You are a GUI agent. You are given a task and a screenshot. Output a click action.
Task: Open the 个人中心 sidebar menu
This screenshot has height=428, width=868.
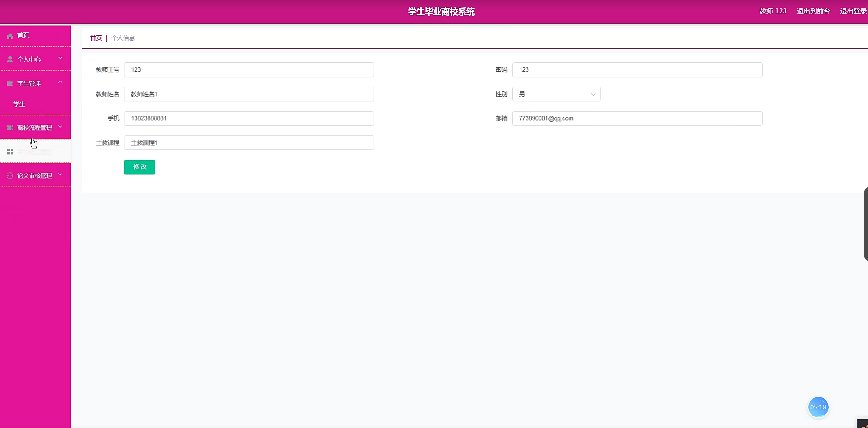coord(35,59)
